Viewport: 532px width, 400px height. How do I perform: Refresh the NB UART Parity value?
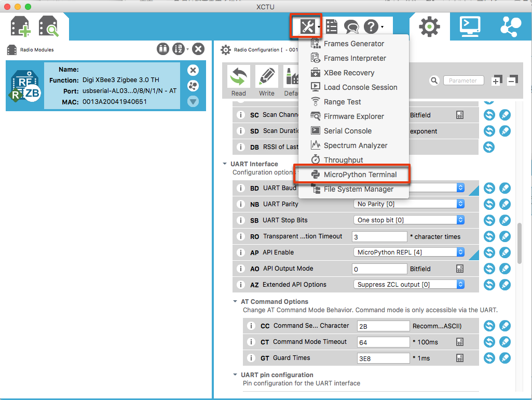click(489, 204)
